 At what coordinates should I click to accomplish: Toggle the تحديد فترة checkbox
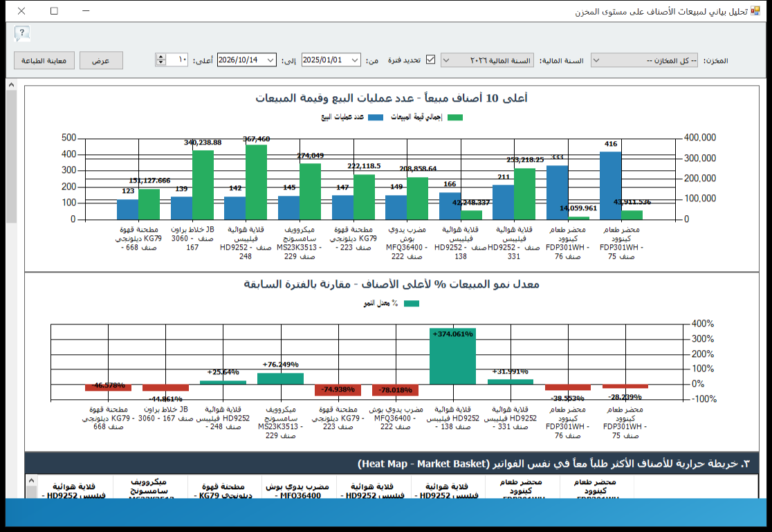[431, 59]
